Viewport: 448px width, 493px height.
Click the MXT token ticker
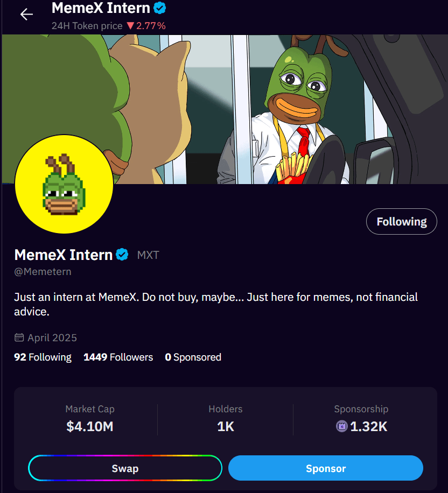click(148, 255)
